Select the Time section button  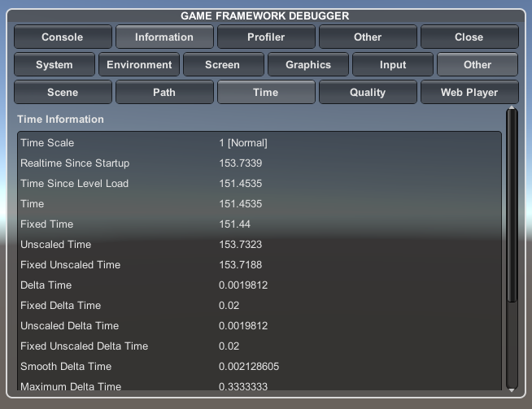coord(266,92)
